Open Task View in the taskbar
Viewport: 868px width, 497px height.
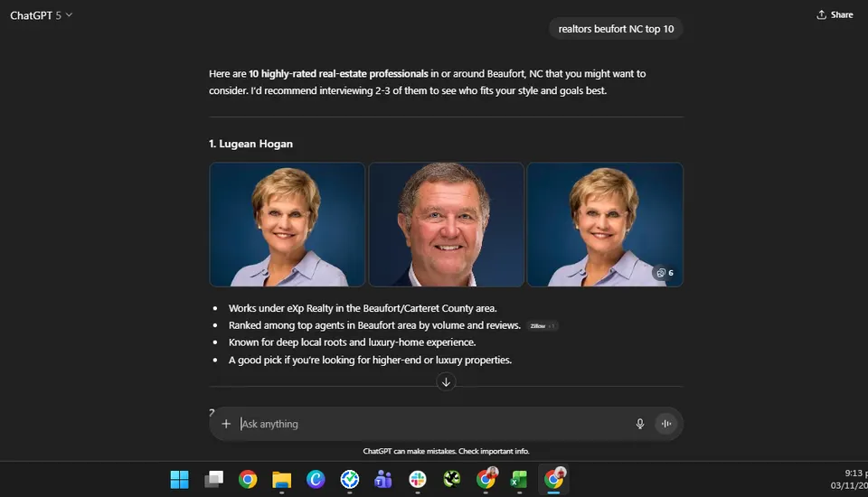point(213,479)
